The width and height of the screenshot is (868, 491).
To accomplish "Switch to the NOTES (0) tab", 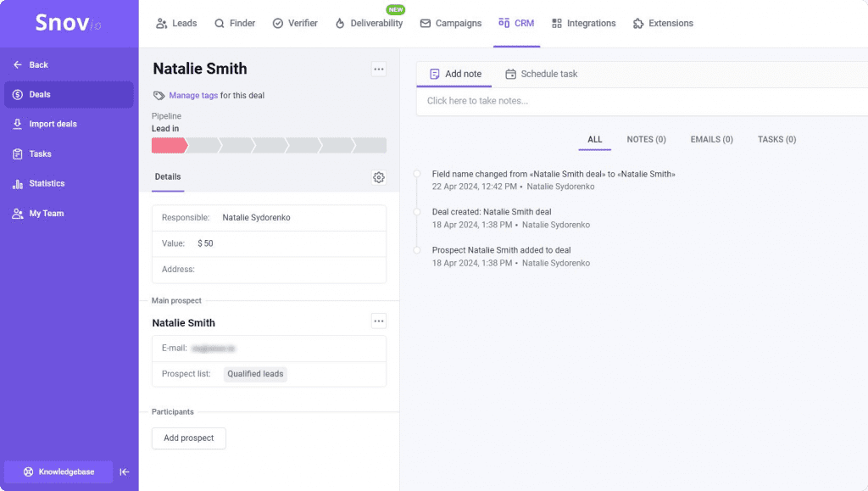I will tap(646, 139).
